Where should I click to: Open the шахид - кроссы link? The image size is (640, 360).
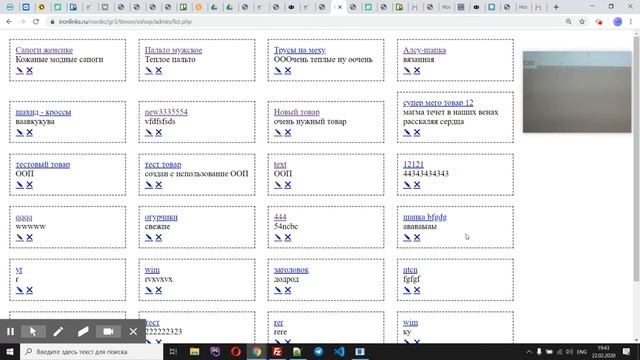tap(43, 112)
